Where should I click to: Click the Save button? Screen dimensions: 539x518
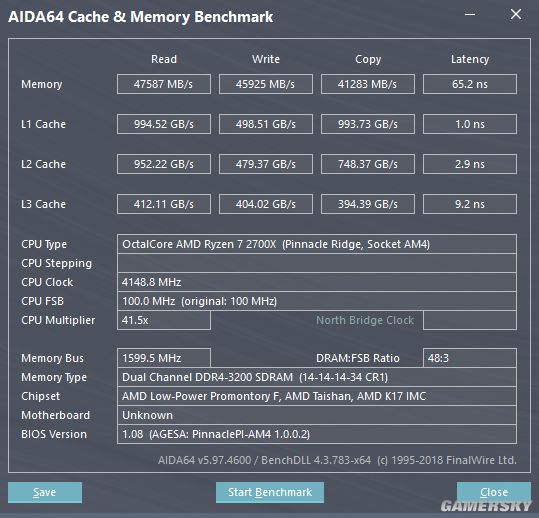click(x=45, y=492)
